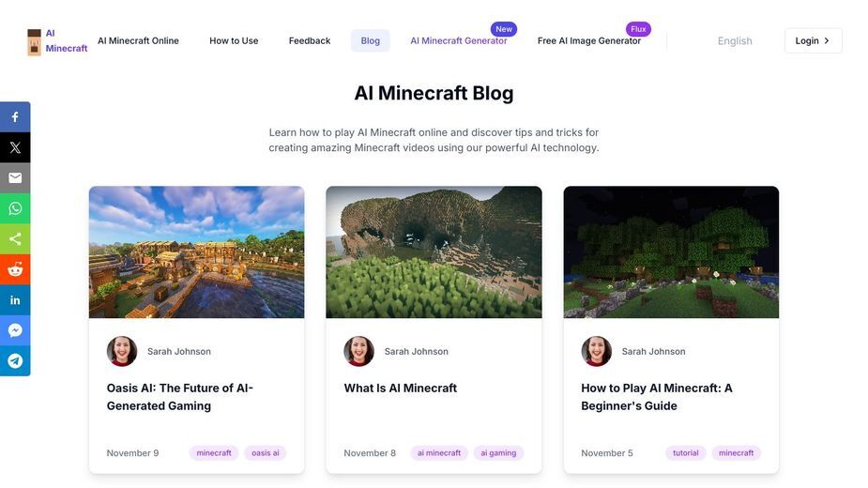Image resolution: width=868 pixels, height=488 pixels.
Task: Share via the X (Twitter) icon
Action: tap(15, 147)
